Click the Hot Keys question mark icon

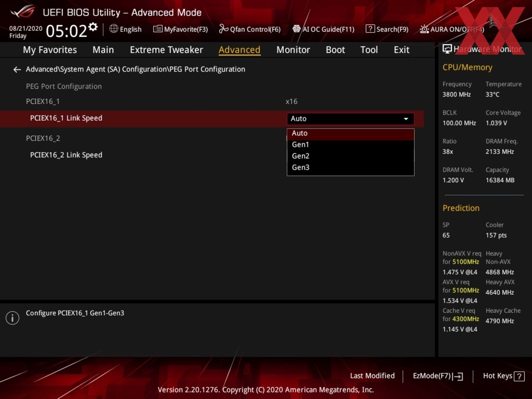pyautogui.click(x=519, y=376)
